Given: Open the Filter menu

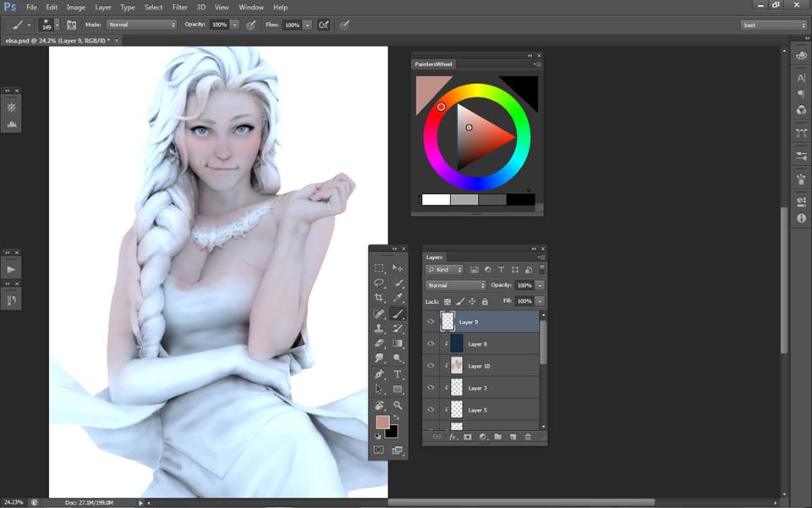Looking at the screenshot, I should click(179, 7).
